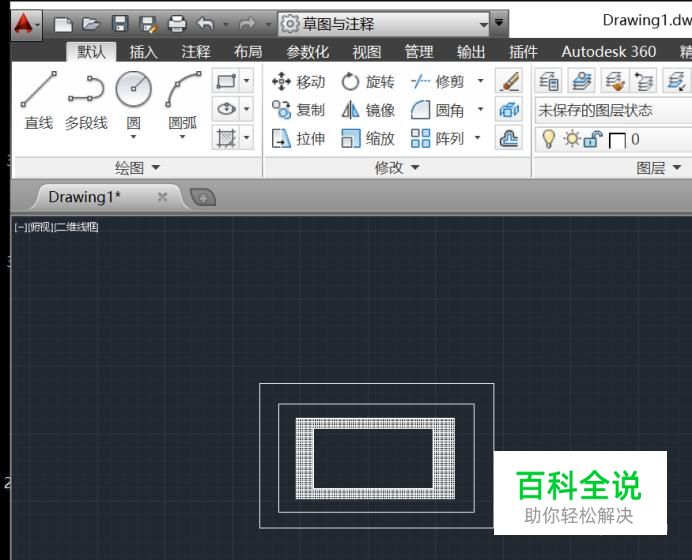This screenshot has height=560, width=692.
Task: Expand the 绘图 panel
Action: [x=138, y=168]
